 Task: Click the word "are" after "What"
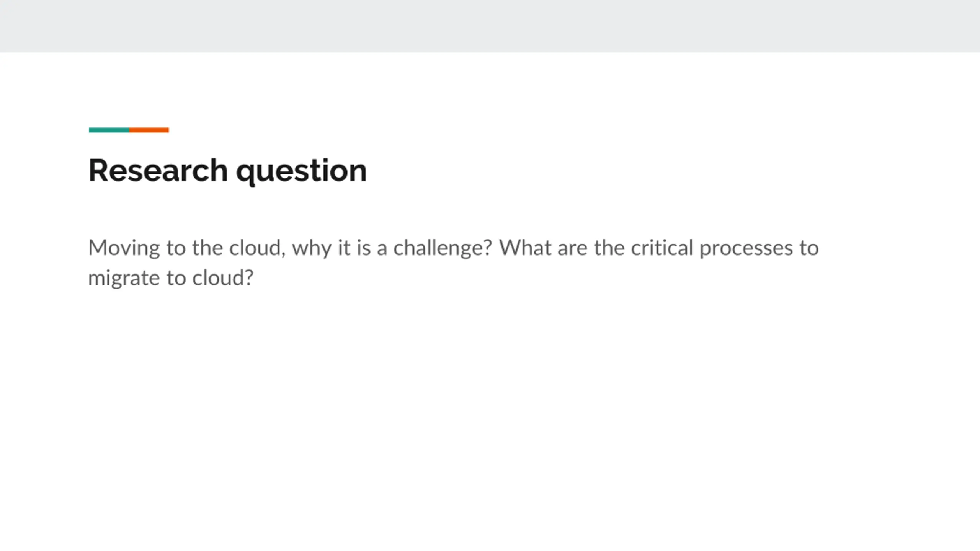[x=572, y=249]
